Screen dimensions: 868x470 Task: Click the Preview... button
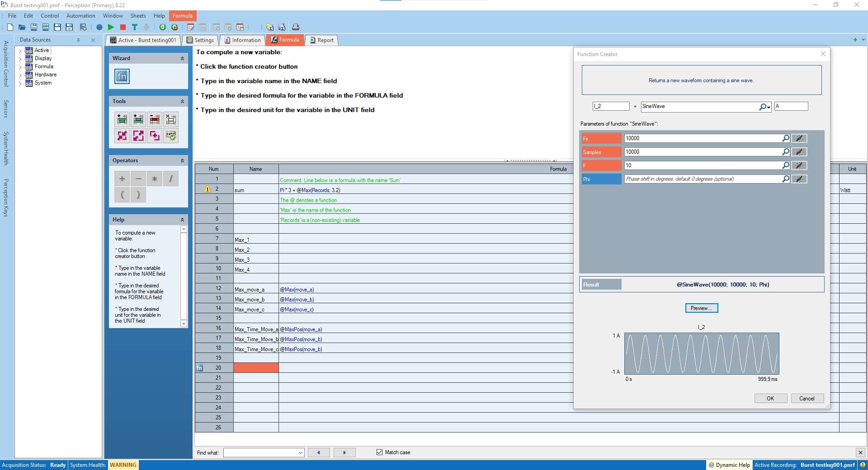click(x=702, y=308)
